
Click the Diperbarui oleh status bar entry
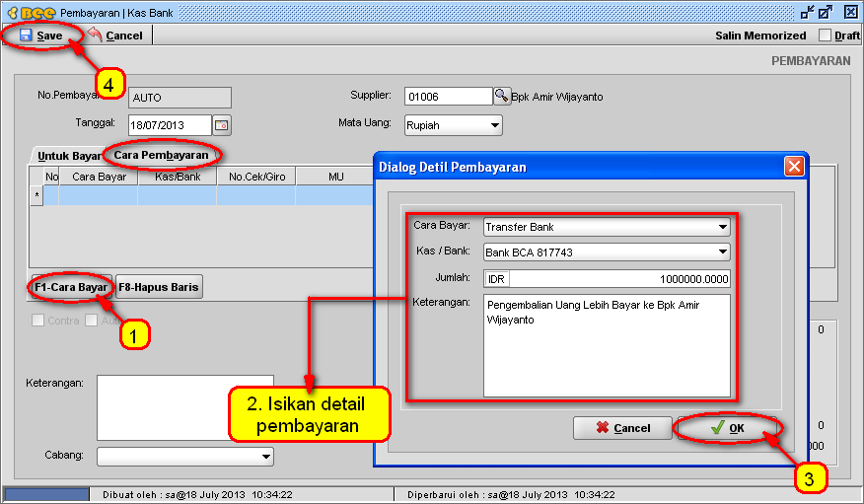[511, 495]
